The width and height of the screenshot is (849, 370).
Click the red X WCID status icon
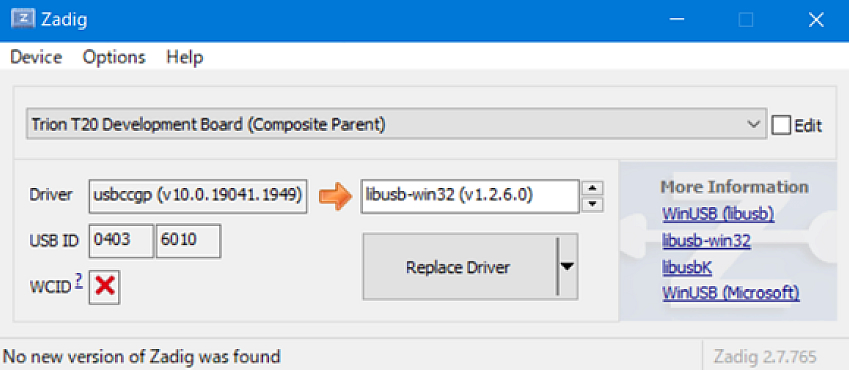coord(105,286)
